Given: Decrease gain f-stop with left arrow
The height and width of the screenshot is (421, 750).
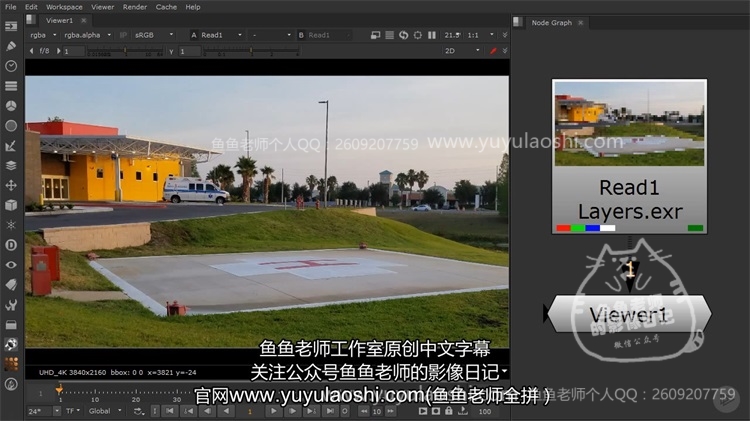Looking at the screenshot, I should [31, 51].
